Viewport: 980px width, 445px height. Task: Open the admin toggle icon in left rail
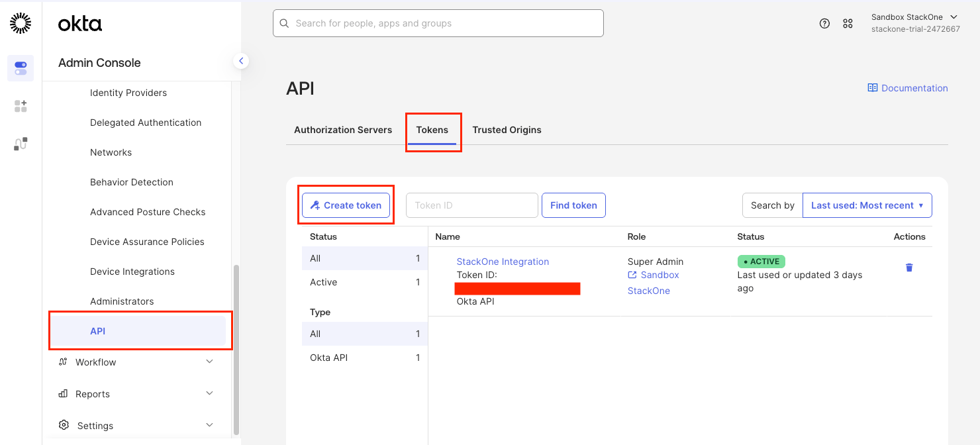point(21,68)
